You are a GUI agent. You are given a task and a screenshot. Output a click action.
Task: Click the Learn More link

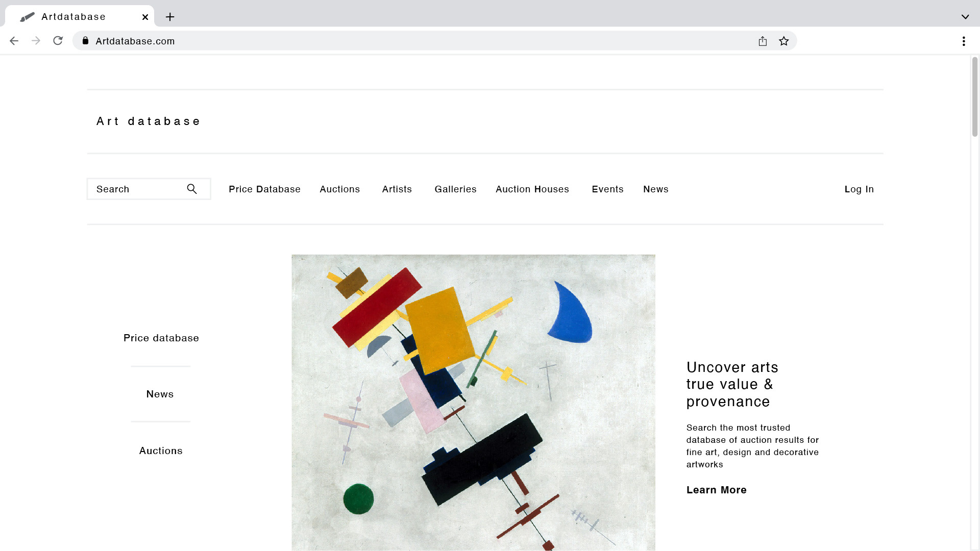click(x=716, y=490)
